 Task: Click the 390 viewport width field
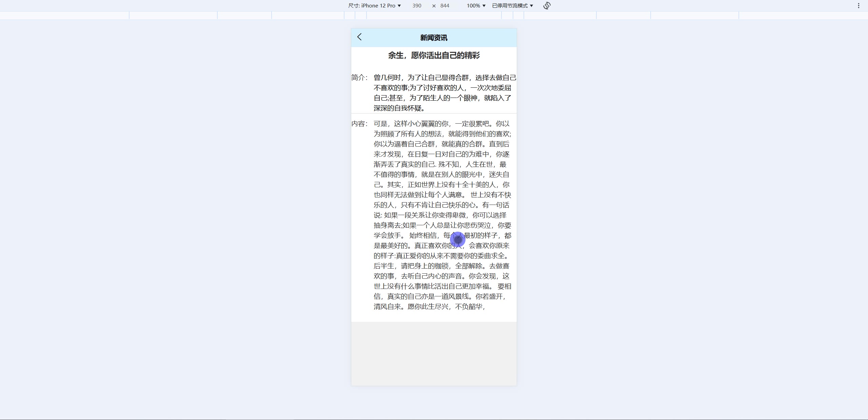417,6
